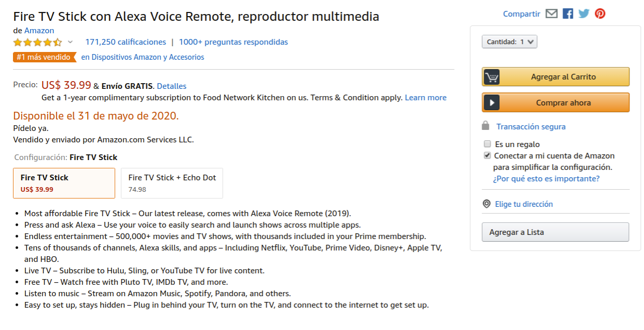The image size is (644, 330).
Task: Click the shopping cart icon on the orange button
Action: tap(491, 76)
